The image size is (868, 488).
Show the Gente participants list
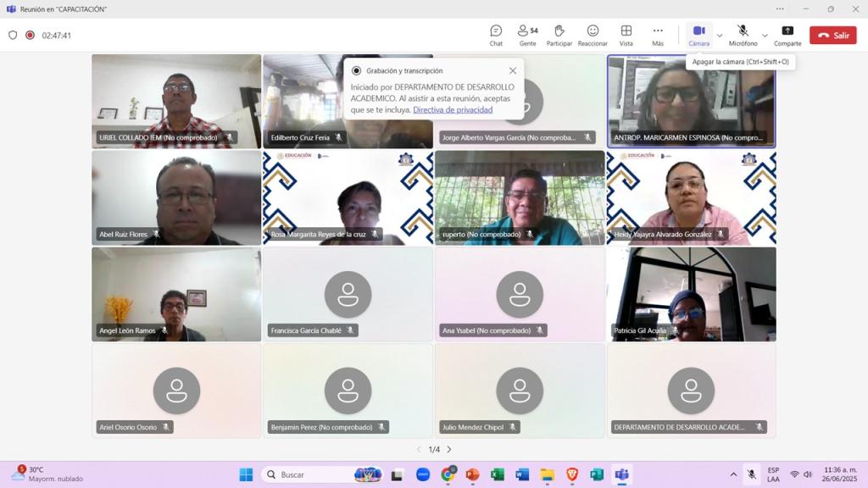pos(527,35)
